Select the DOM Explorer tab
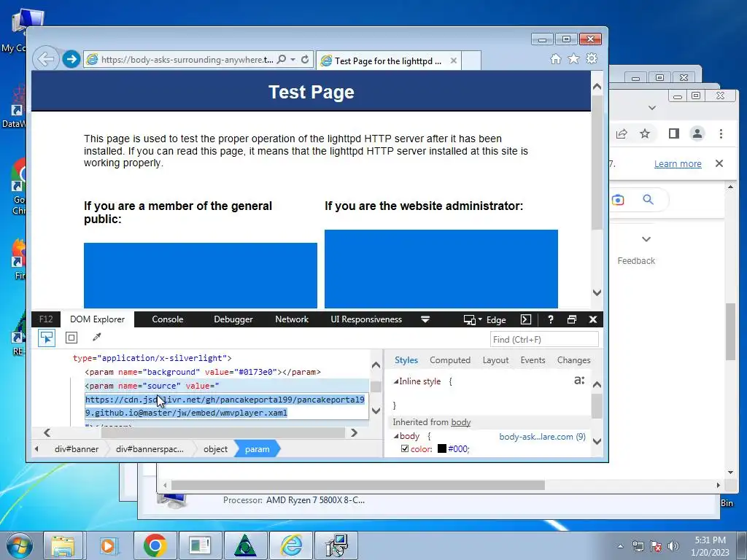The image size is (747, 560). (x=97, y=319)
